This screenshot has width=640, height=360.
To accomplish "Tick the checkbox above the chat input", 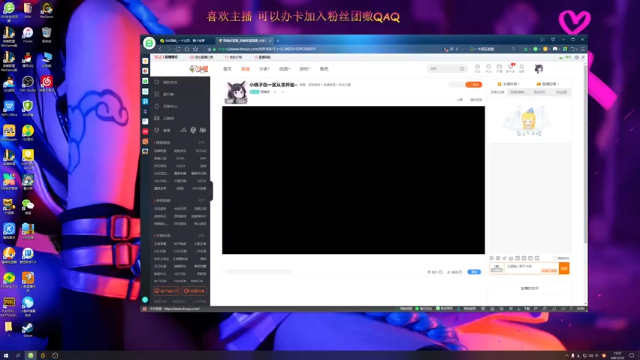I will 555,258.
